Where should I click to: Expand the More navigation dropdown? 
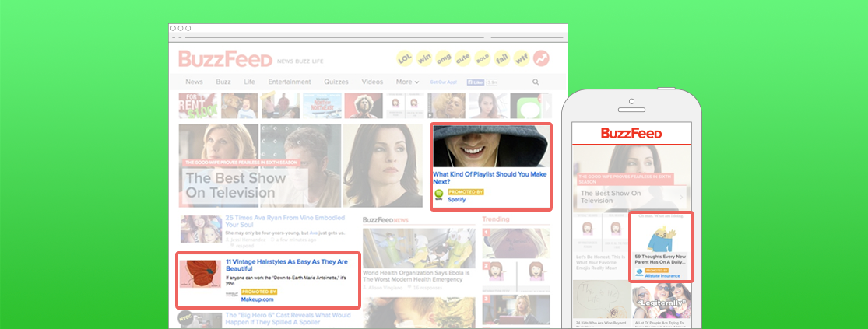pos(407,82)
